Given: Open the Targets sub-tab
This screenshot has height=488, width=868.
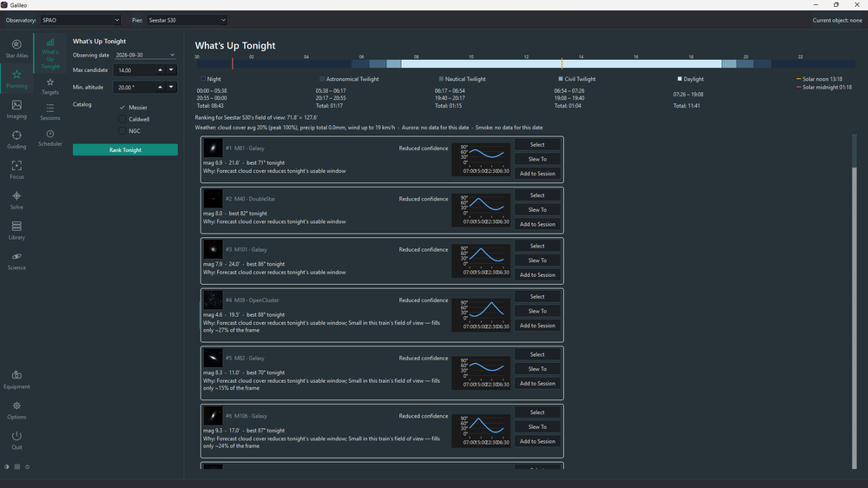Looking at the screenshot, I should click(x=49, y=87).
